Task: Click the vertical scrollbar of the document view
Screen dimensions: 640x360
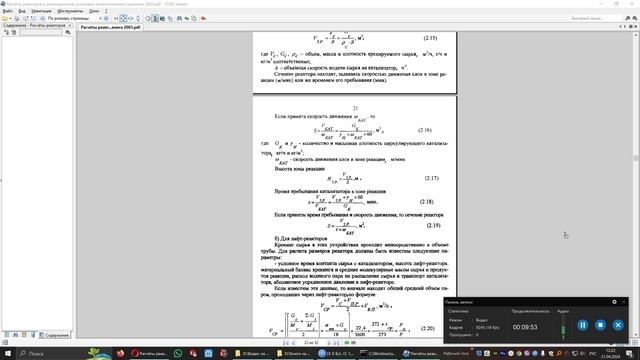Action: click(636, 184)
